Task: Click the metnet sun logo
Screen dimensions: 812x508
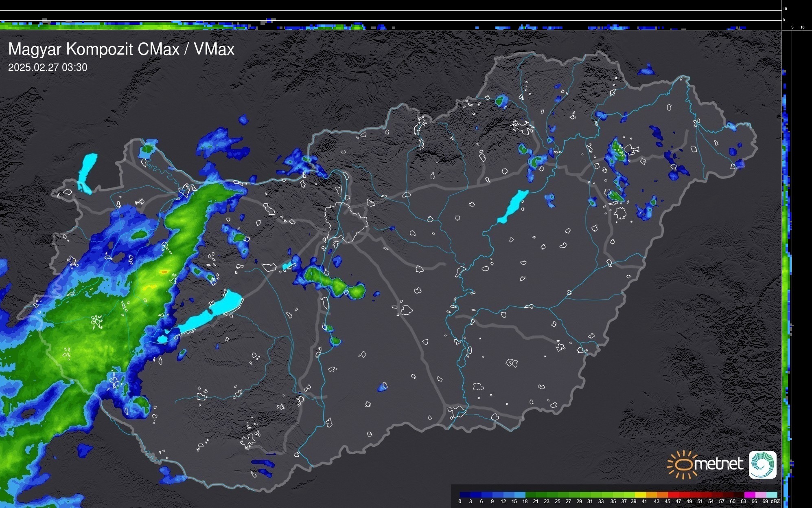Action: coord(682,464)
